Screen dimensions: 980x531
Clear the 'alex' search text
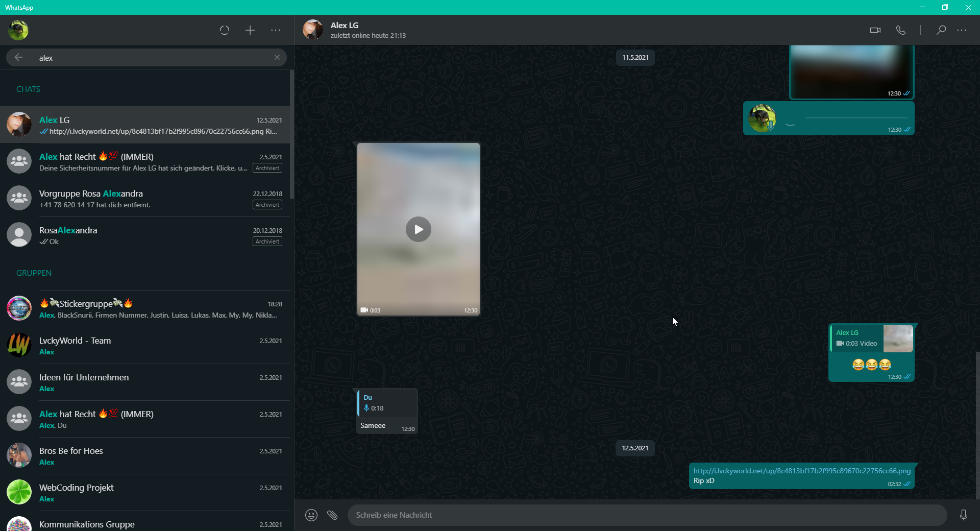[277, 57]
